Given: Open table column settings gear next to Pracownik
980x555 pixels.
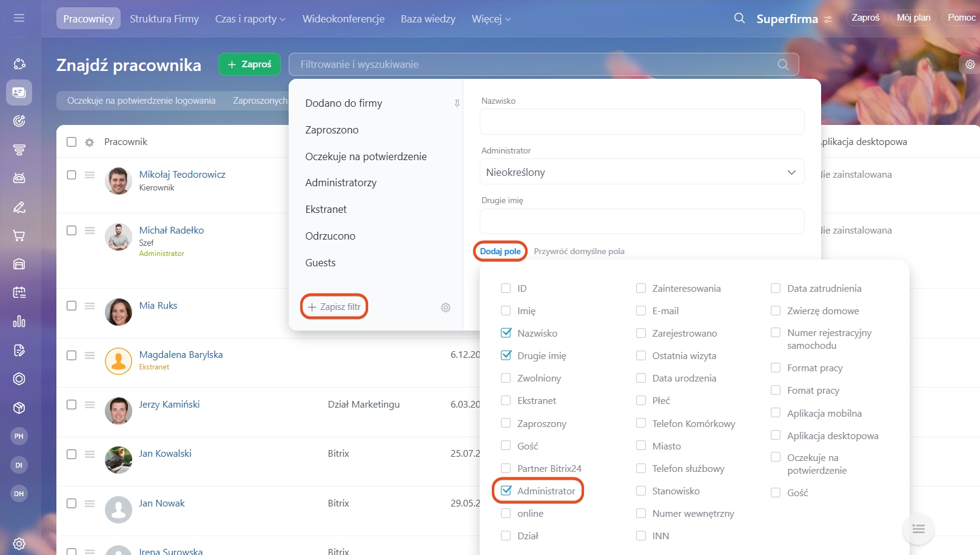Looking at the screenshot, I should click(x=90, y=142).
